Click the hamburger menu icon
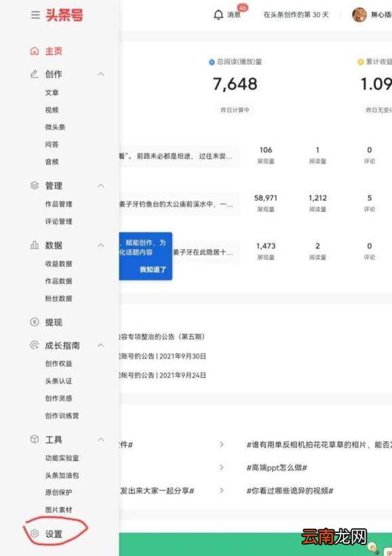The width and height of the screenshot is (392, 556). click(x=35, y=15)
